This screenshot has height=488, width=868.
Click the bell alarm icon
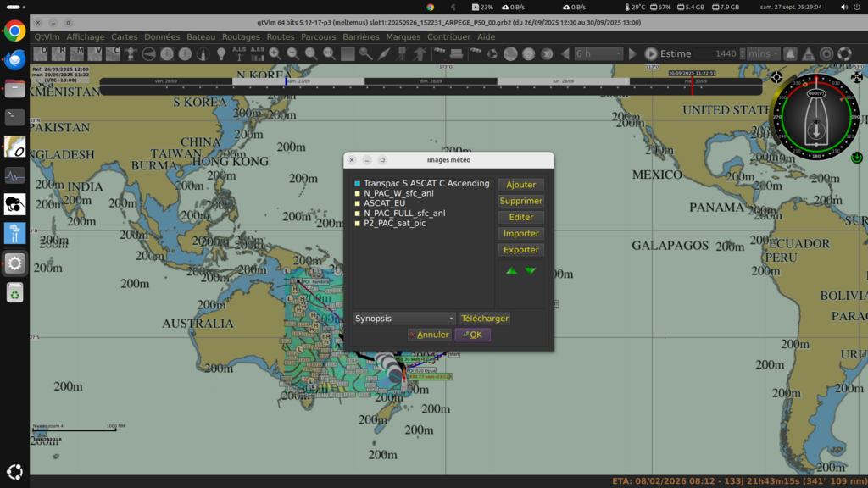[790, 53]
